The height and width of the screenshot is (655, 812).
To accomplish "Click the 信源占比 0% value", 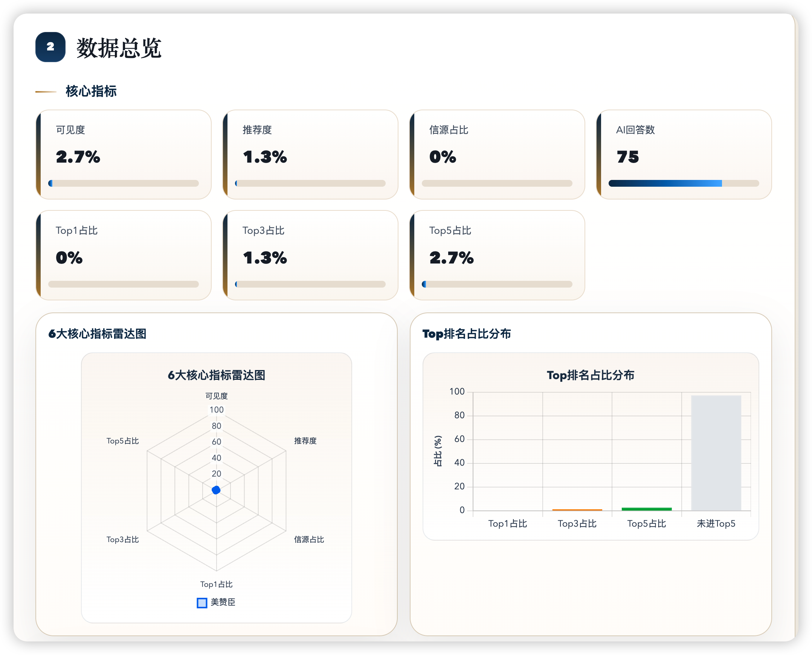I will point(443,157).
